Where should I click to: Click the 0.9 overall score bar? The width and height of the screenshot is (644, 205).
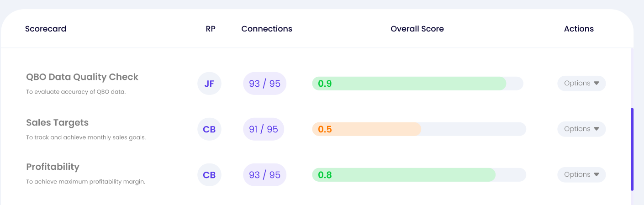pyautogui.click(x=417, y=84)
